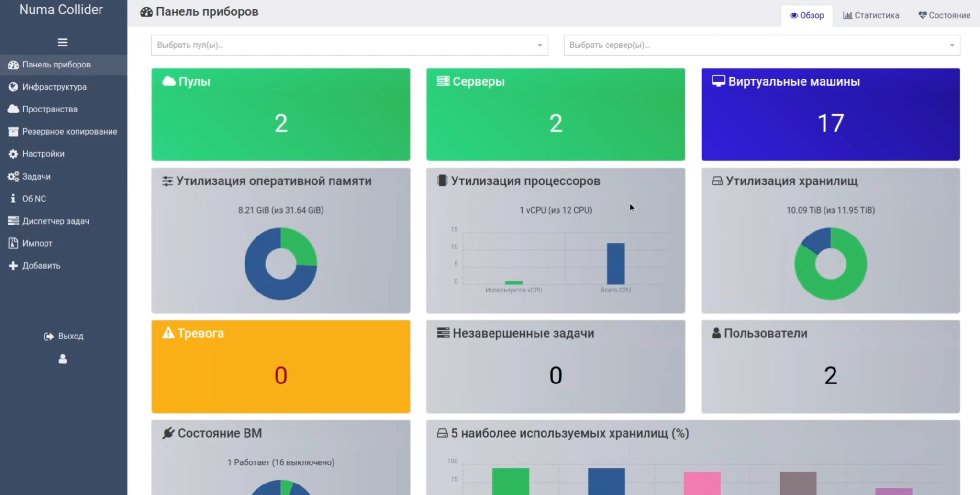Click the drive icon beside 5 наиболее используемых хранилищ
980x495 pixels.
point(442,433)
